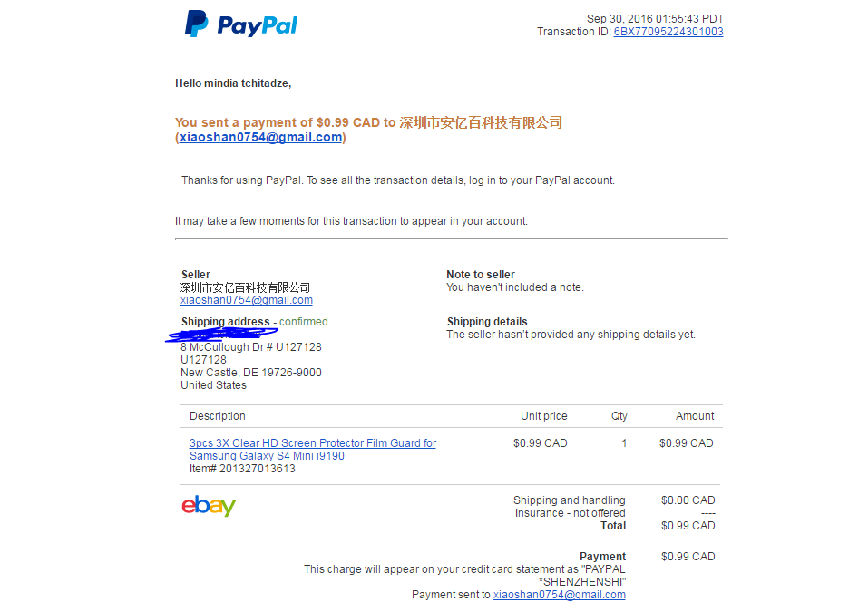This screenshot has width=868, height=612.
Task: Click the seller email under Seller section
Action: 247,300
